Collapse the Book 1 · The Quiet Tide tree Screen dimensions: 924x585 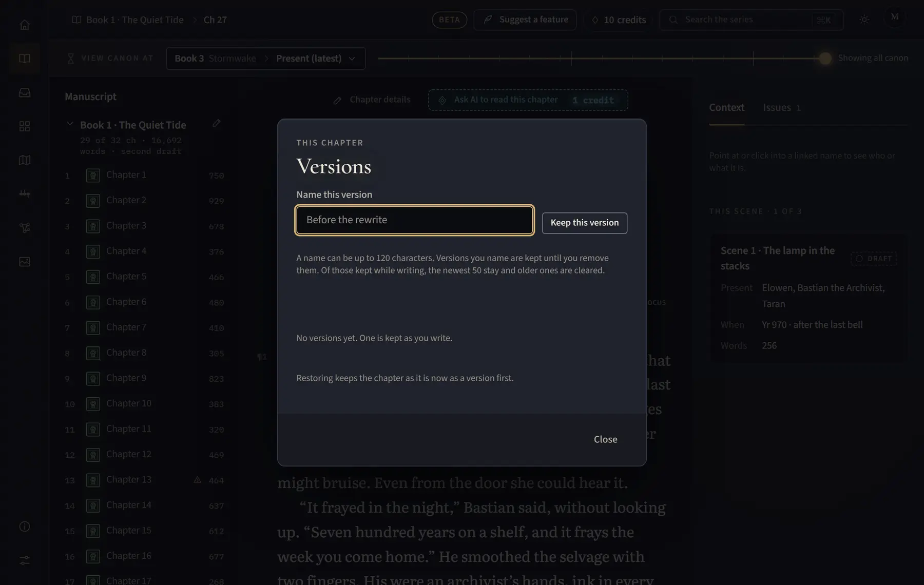[70, 124]
